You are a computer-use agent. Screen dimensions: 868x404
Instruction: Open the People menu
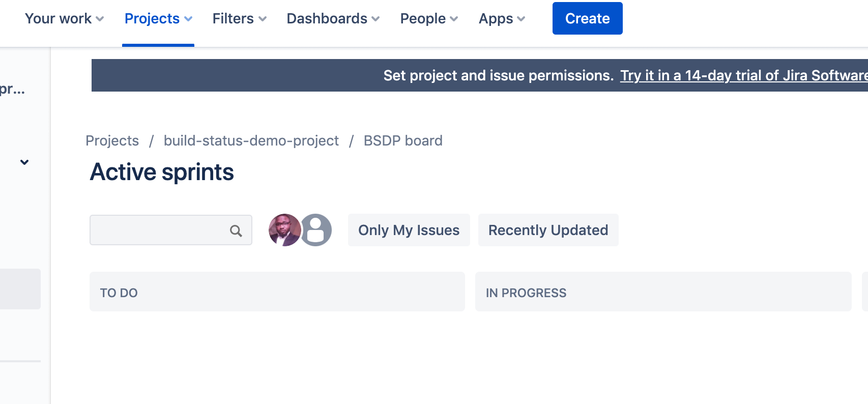click(x=429, y=19)
